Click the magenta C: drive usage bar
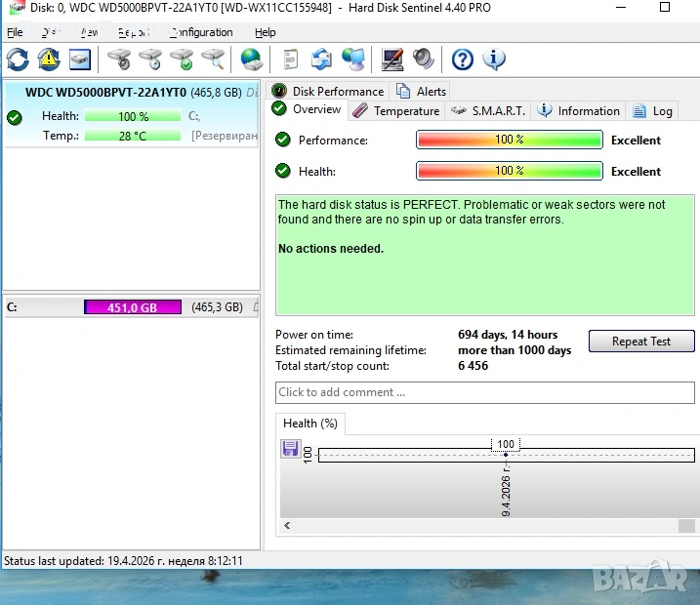700x605 pixels. [x=133, y=306]
